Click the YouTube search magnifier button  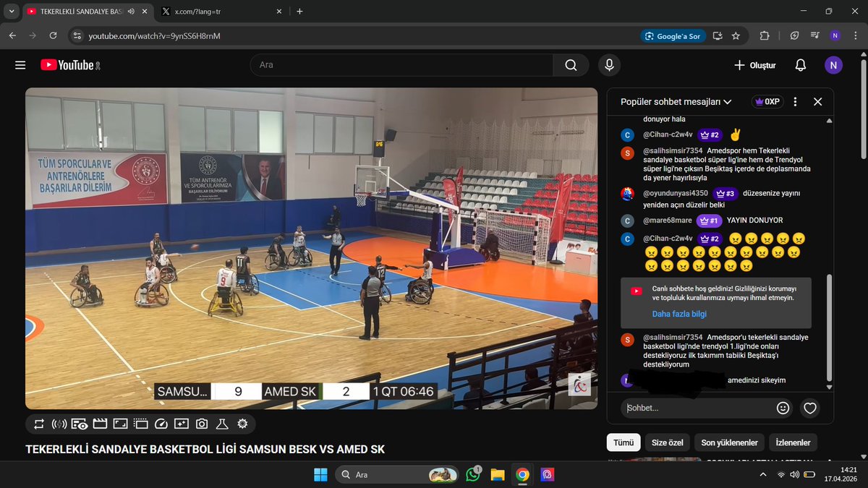tap(571, 65)
